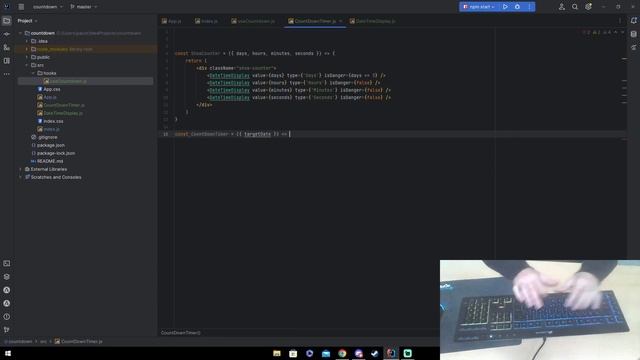Open File Explorer from taskbar
Image resolution: width=640 pixels, height=360 pixels.
coord(277,353)
